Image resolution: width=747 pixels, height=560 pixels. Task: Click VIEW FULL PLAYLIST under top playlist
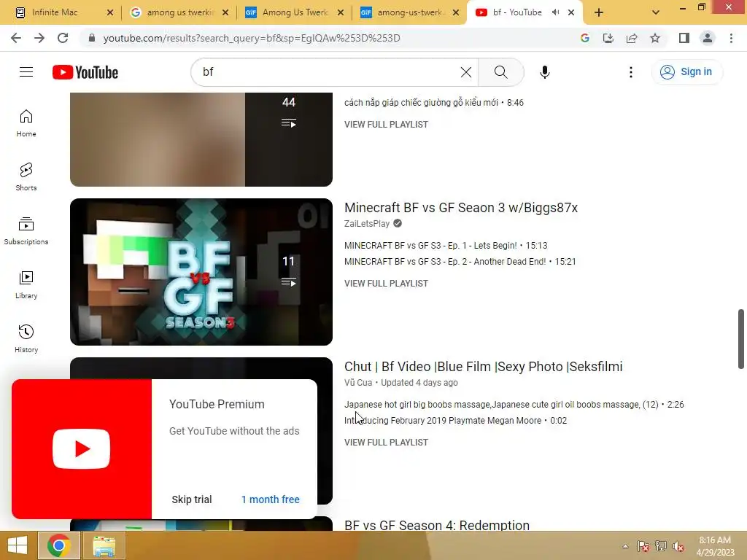click(x=386, y=124)
